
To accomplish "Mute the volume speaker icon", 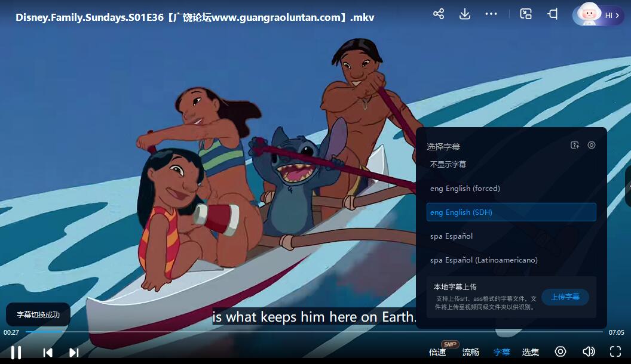I will [589, 351].
